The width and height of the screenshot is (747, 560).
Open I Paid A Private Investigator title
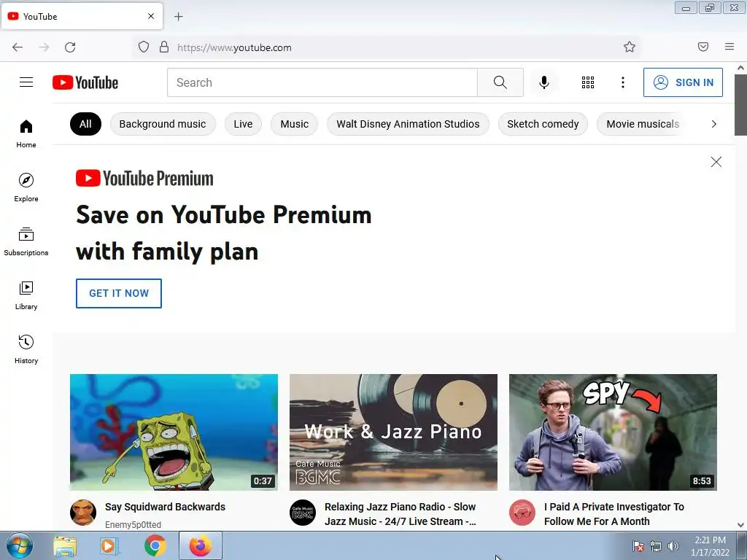pos(614,514)
